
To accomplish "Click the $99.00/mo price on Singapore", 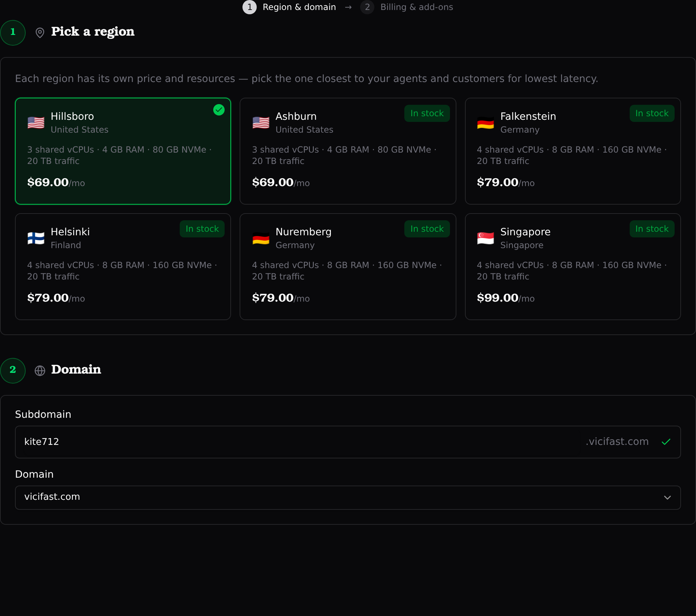I will click(506, 298).
